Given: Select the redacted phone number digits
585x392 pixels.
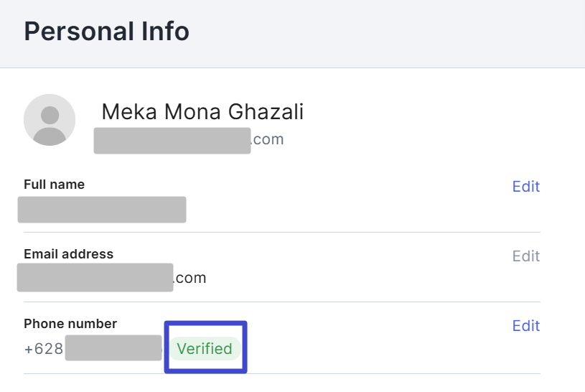Looking at the screenshot, I should [x=113, y=348].
